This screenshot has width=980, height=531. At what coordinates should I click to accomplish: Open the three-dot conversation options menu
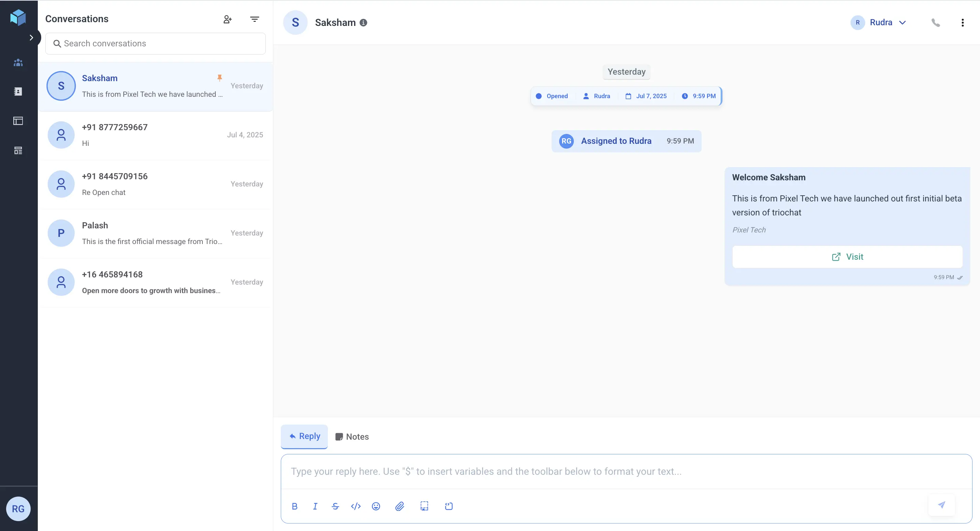[963, 22]
